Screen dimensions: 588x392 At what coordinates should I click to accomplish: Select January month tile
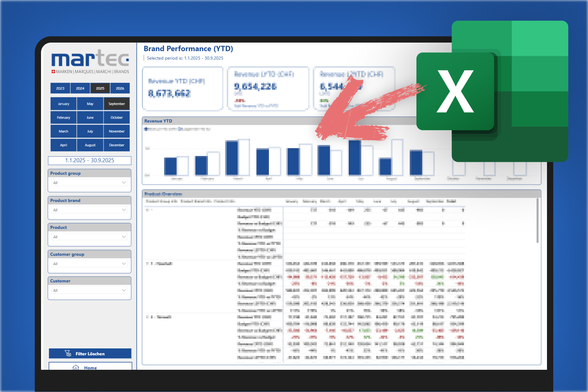[x=64, y=104]
